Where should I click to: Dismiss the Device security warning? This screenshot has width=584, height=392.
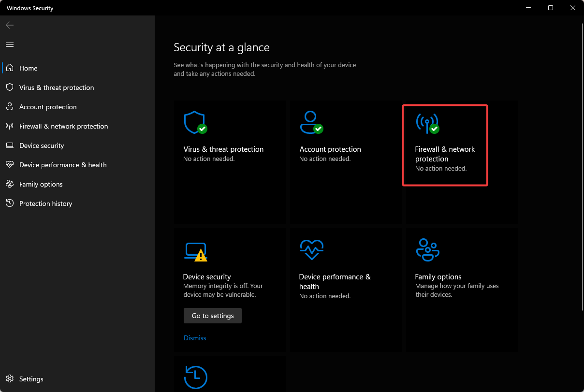[x=195, y=337]
